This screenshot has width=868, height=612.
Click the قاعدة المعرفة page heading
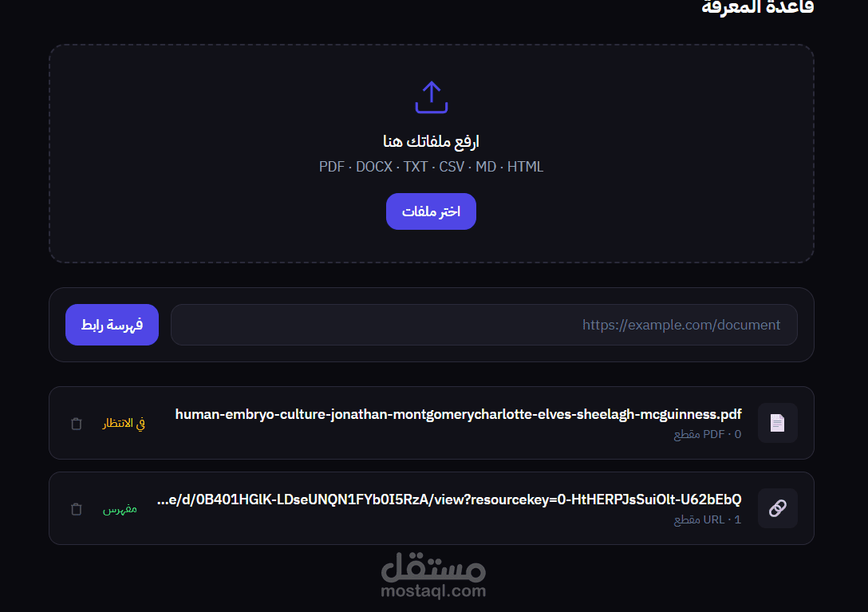pos(757,8)
